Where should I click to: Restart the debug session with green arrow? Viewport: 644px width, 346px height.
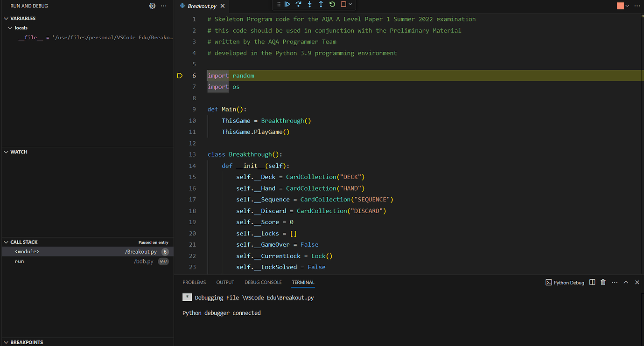coord(332,4)
